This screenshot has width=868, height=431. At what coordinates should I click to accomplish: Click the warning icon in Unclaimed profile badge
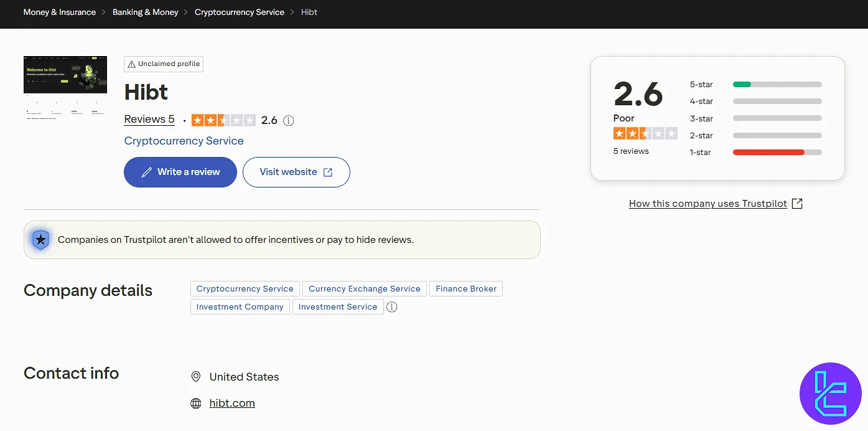[x=132, y=64]
